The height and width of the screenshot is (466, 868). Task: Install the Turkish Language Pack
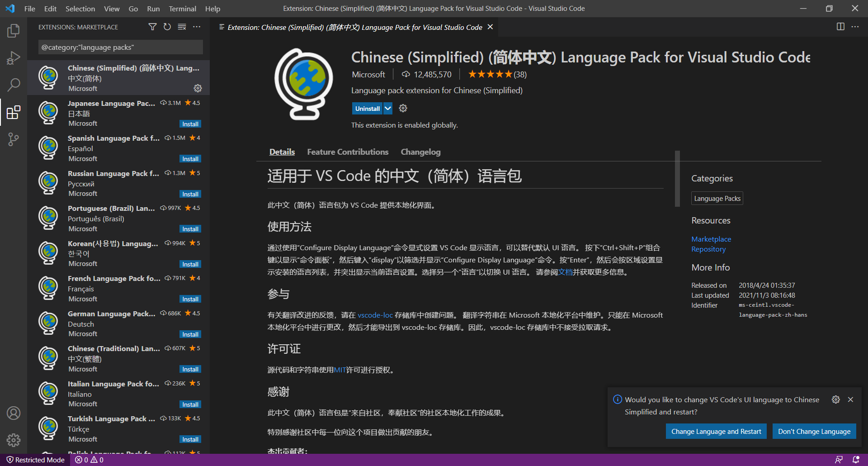point(190,439)
